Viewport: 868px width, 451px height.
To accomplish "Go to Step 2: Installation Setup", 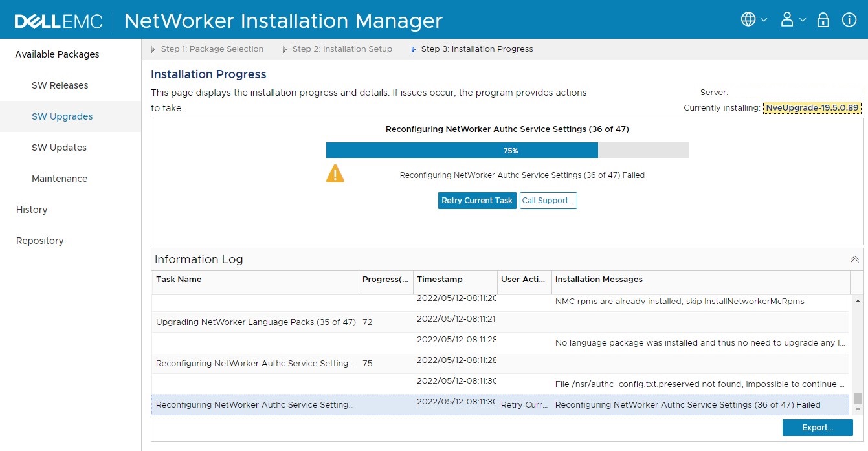I will pyautogui.click(x=342, y=49).
